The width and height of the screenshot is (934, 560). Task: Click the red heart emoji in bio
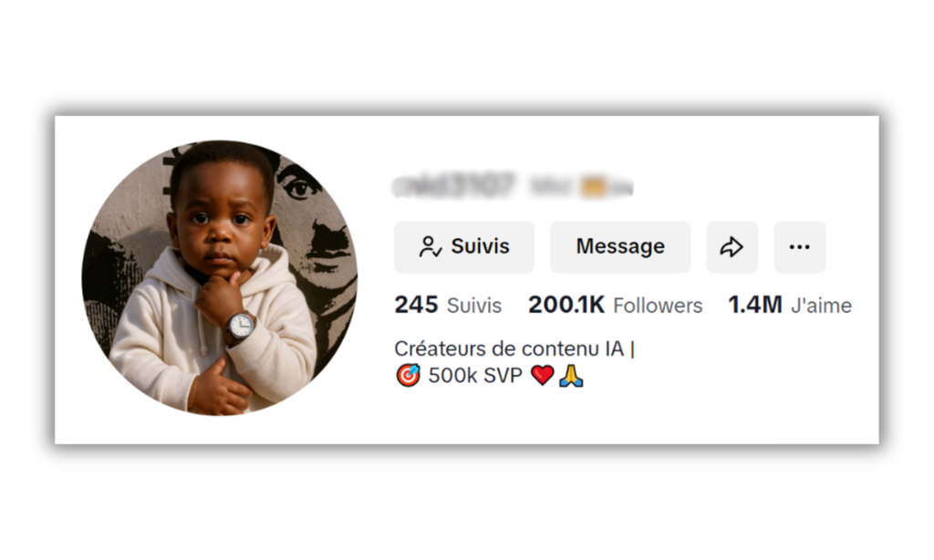pos(542,376)
